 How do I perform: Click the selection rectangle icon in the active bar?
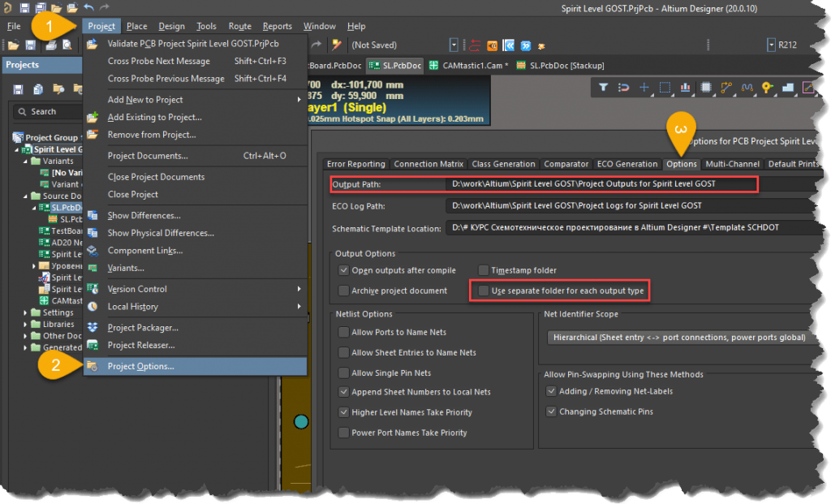click(x=665, y=88)
